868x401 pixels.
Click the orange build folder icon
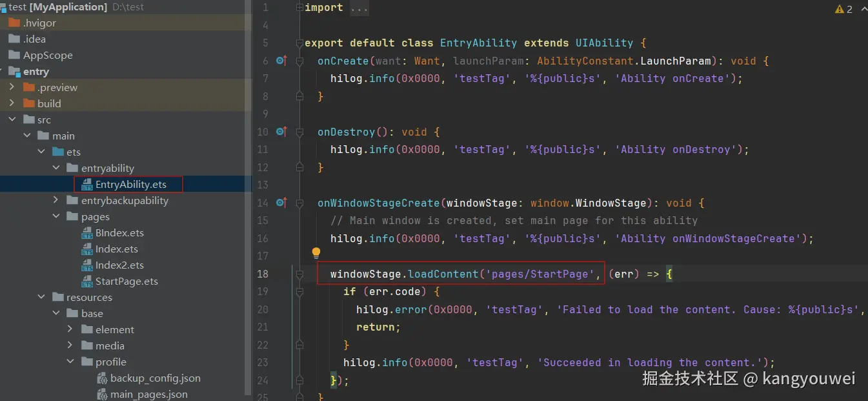(x=28, y=103)
